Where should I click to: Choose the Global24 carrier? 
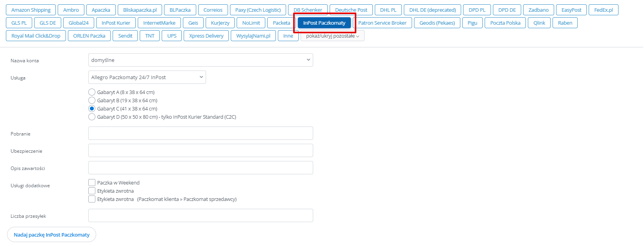[78, 23]
